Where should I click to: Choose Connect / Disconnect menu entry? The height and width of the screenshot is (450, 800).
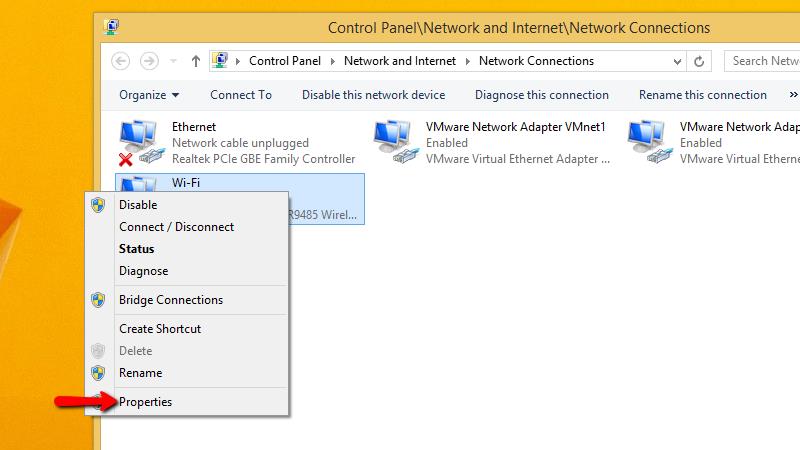(x=177, y=227)
